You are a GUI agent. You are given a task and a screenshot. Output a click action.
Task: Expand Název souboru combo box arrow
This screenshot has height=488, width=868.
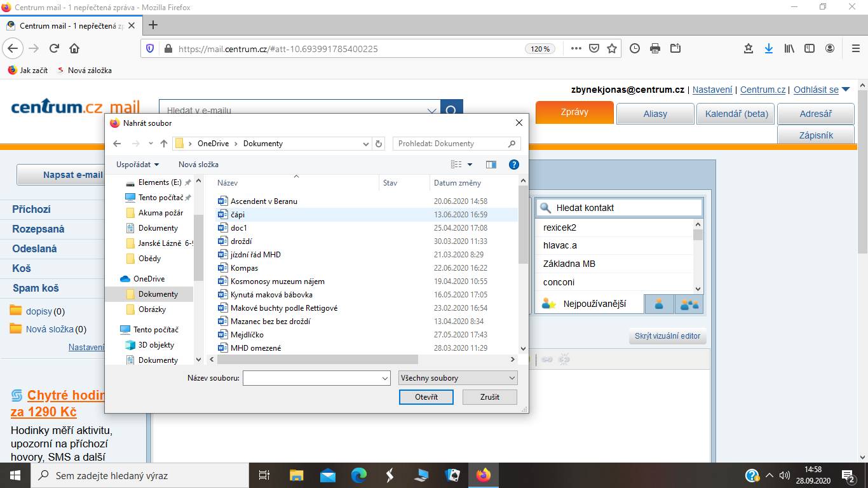(385, 378)
